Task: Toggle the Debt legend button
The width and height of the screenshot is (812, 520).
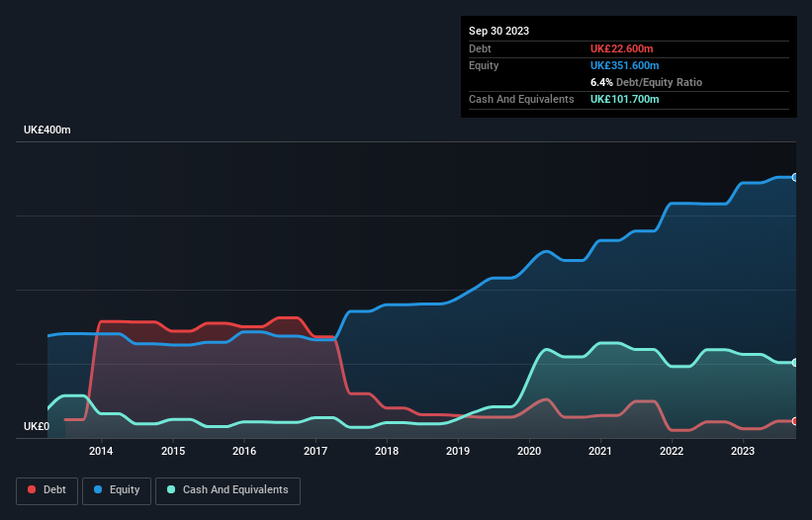Action: coord(47,490)
